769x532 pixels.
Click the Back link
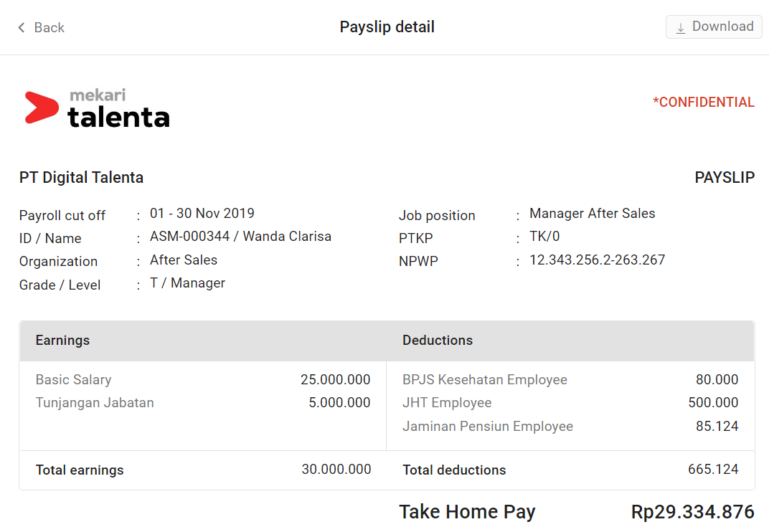coord(49,27)
